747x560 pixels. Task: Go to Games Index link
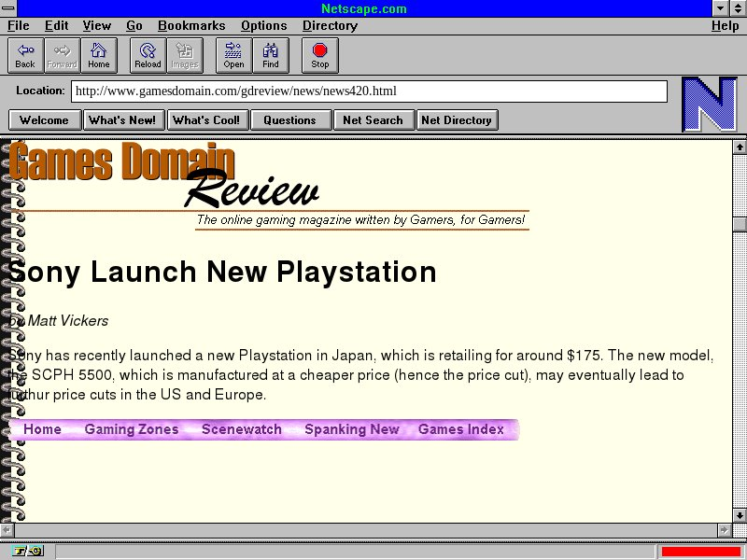[461, 429]
